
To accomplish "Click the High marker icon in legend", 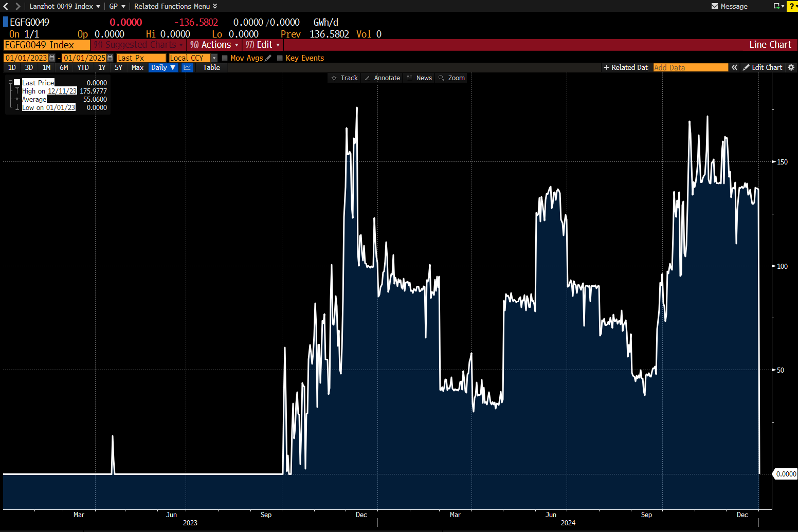I will coord(17,91).
